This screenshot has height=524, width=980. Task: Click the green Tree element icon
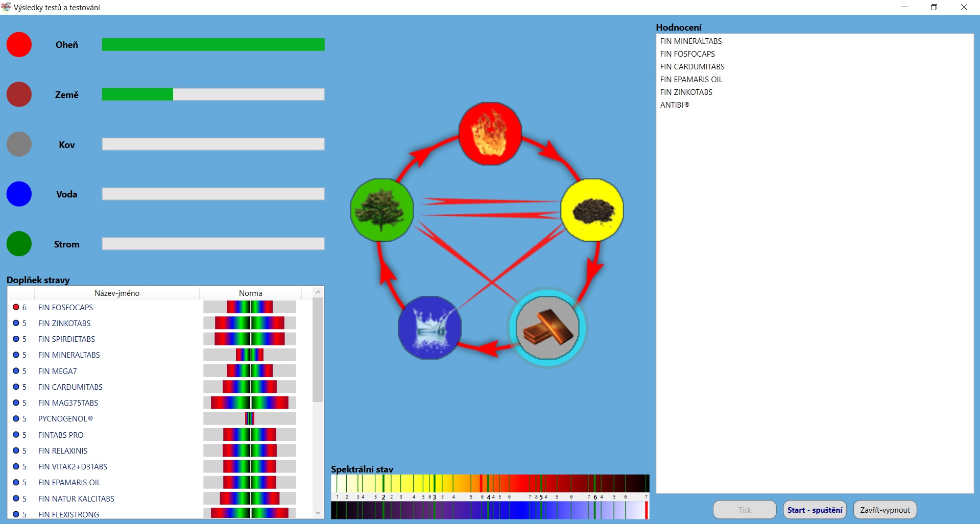[x=381, y=210]
